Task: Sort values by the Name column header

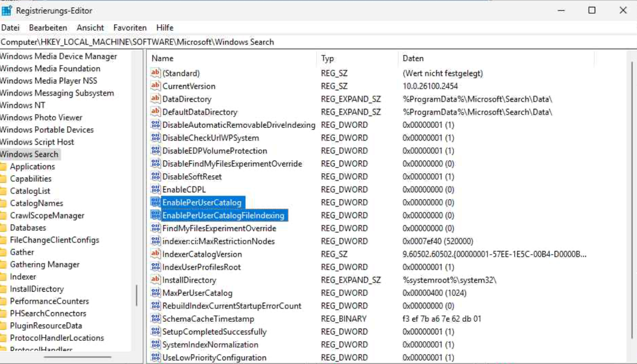Action: click(x=232, y=58)
